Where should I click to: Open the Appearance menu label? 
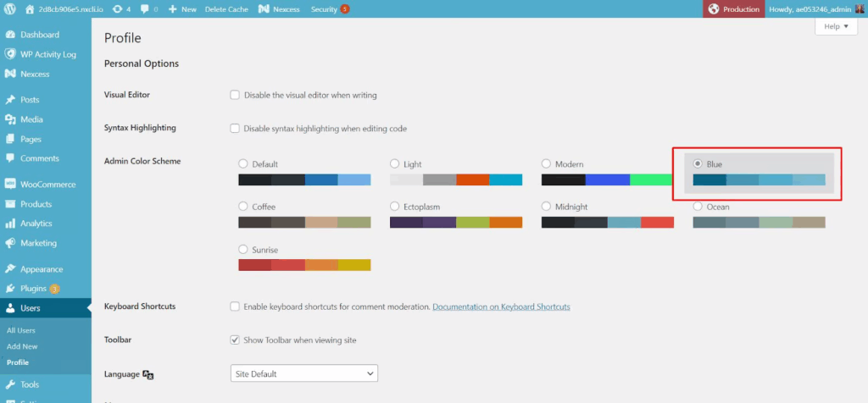click(42, 269)
